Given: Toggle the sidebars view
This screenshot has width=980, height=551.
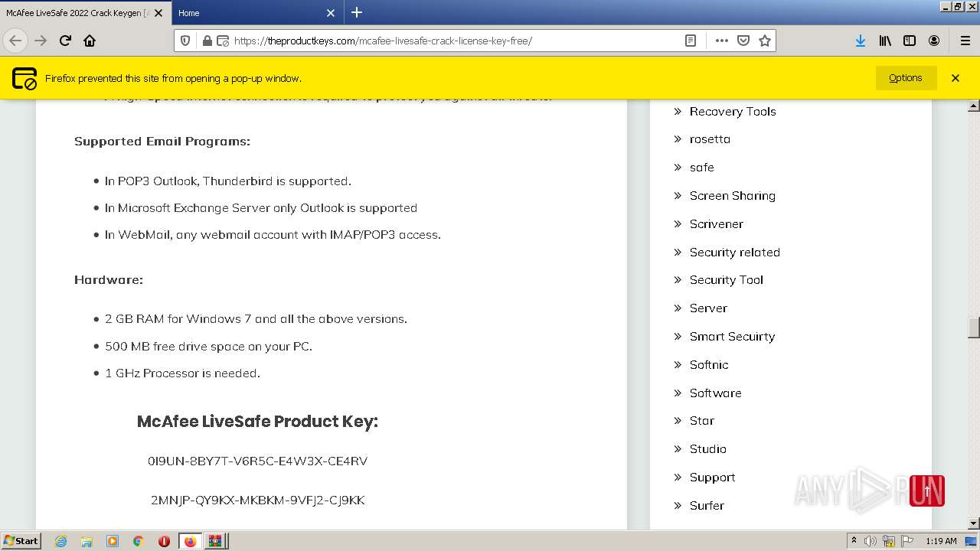Looking at the screenshot, I should (910, 41).
